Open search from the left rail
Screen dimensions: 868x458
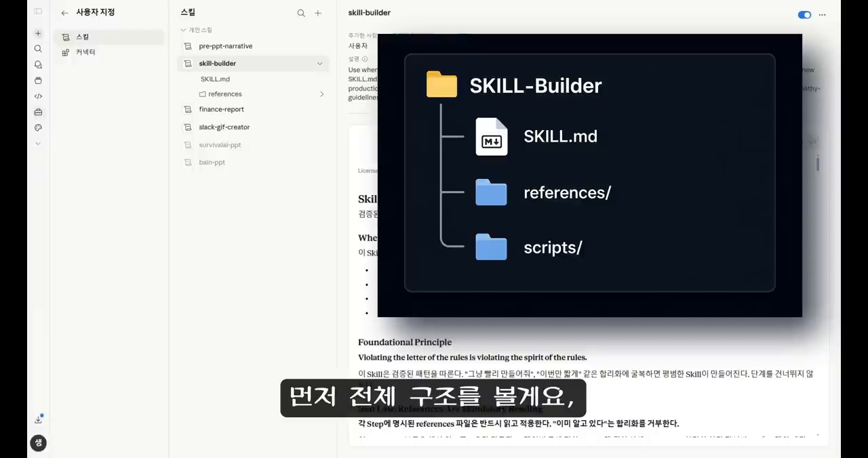tap(38, 49)
